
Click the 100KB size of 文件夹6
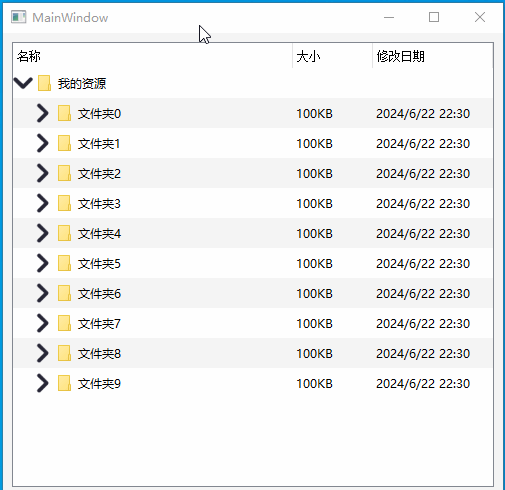(x=315, y=294)
